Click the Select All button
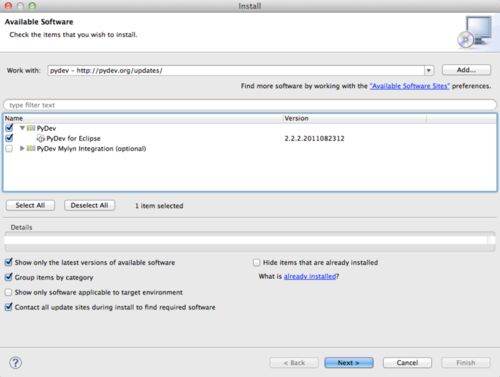The height and width of the screenshot is (377, 500). coord(30,205)
